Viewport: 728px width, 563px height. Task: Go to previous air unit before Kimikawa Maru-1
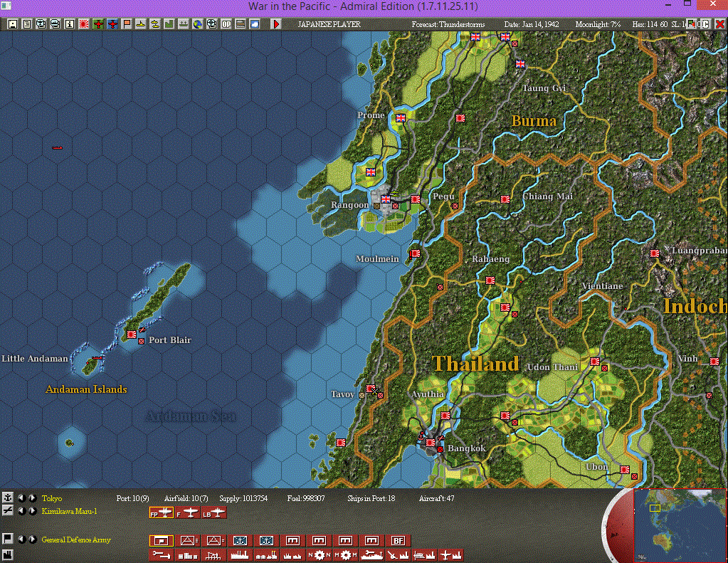21,510
